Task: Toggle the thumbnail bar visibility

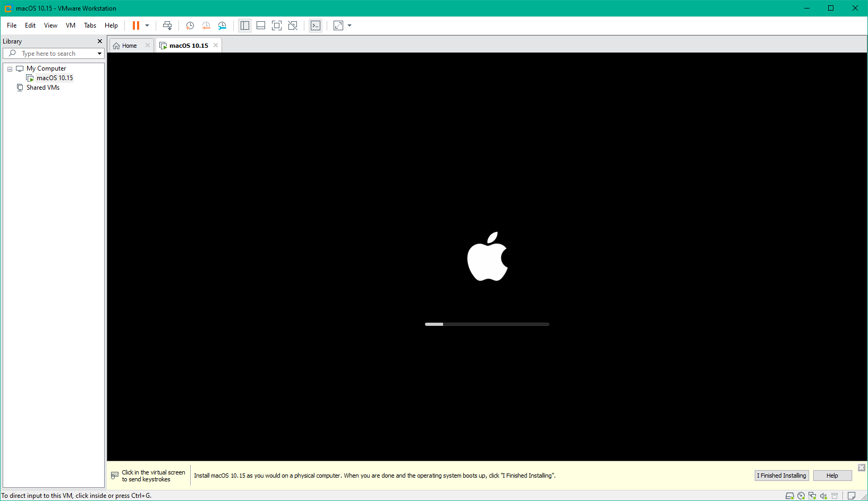Action: coord(261,25)
